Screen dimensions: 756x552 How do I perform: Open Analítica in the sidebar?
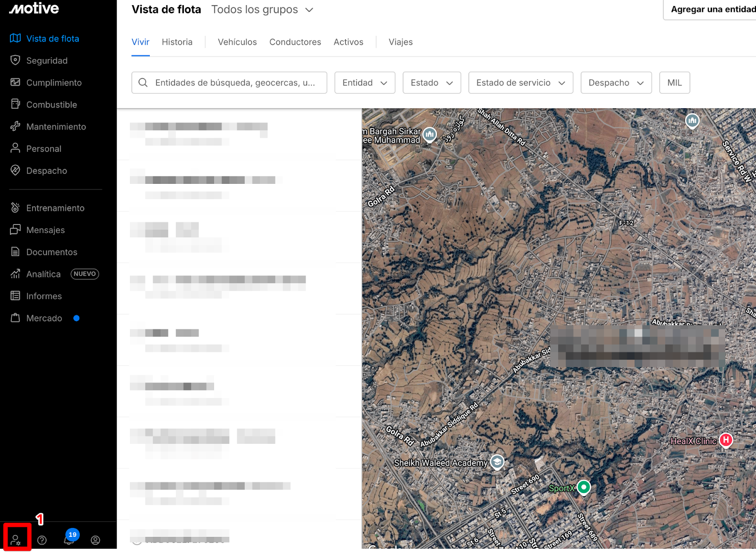[43, 274]
